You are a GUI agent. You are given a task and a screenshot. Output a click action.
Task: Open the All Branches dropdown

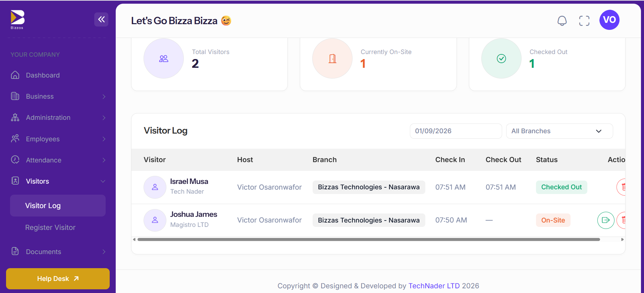click(559, 131)
